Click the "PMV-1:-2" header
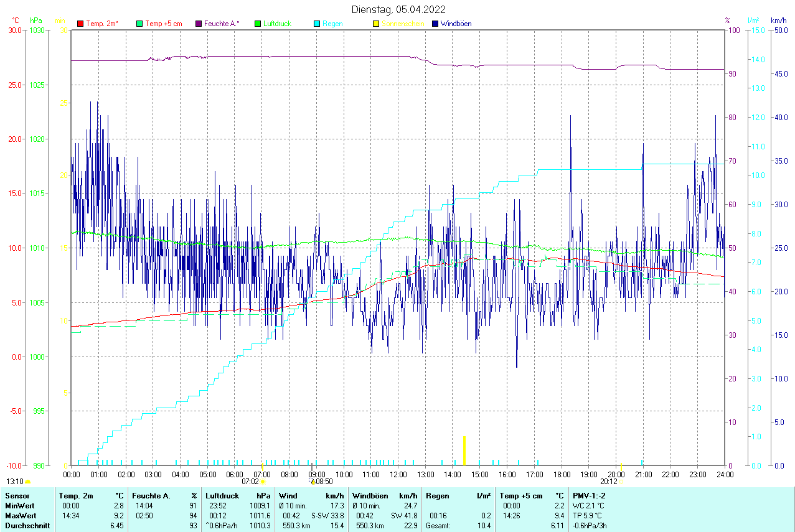This screenshot has height=532, width=795. click(589, 496)
